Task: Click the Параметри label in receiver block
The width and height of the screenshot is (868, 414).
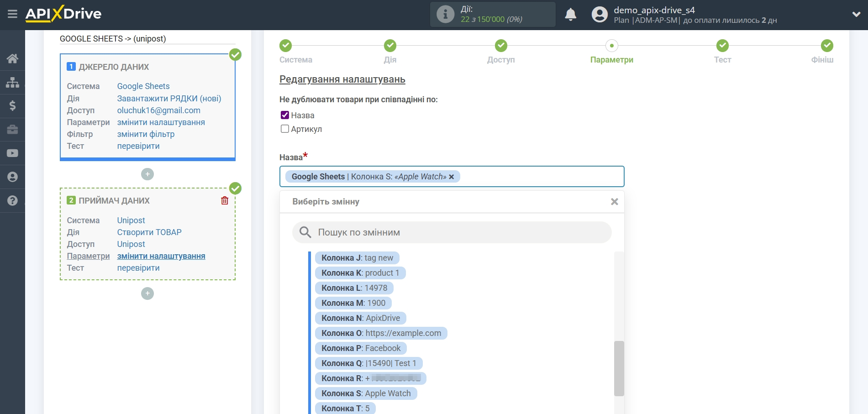Action: coord(88,256)
